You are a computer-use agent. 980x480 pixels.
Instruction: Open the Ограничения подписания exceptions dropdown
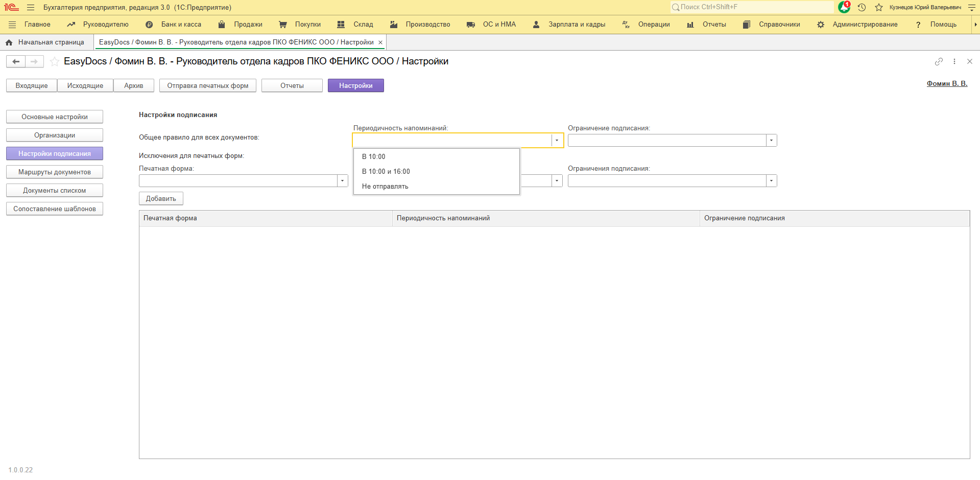pyautogui.click(x=771, y=181)
